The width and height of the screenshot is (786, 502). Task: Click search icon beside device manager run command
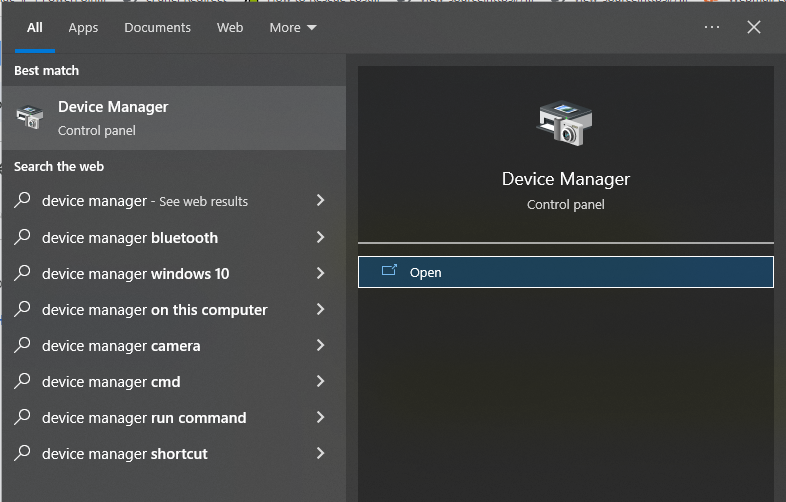click(x=22, y=417)
